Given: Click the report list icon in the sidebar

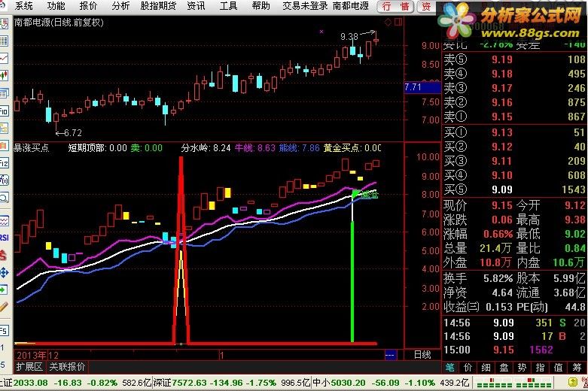Looking at the screenshot, I should [x=4, y=25].
